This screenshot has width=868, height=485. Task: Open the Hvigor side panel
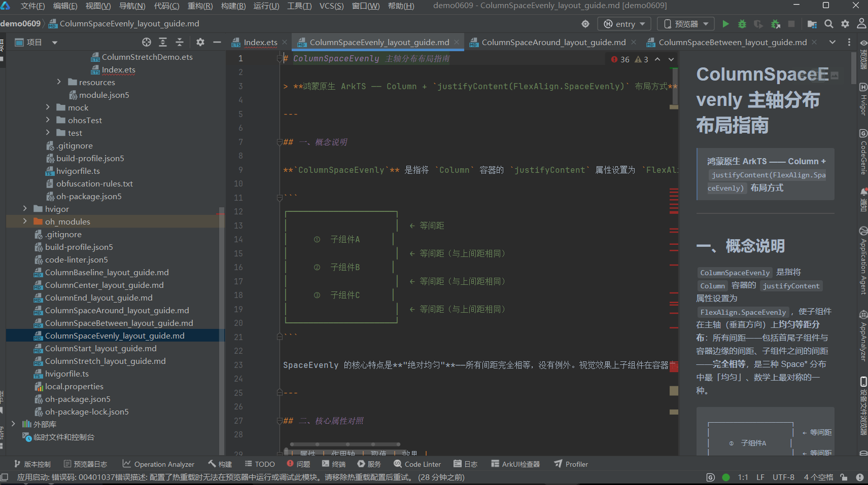(863, 100)
